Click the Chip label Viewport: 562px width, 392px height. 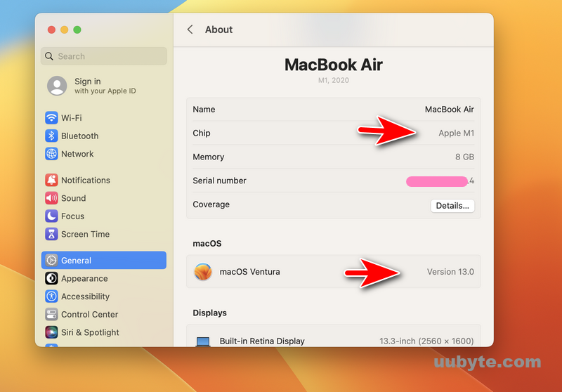tap(202, 133)
